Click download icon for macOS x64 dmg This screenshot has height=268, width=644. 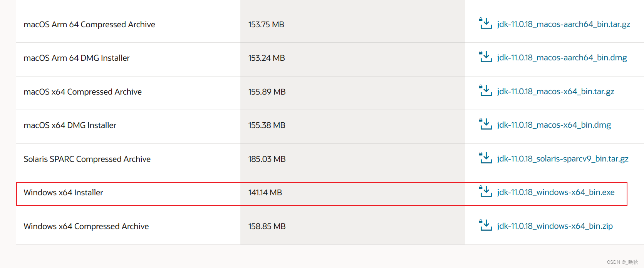[485, 124]
